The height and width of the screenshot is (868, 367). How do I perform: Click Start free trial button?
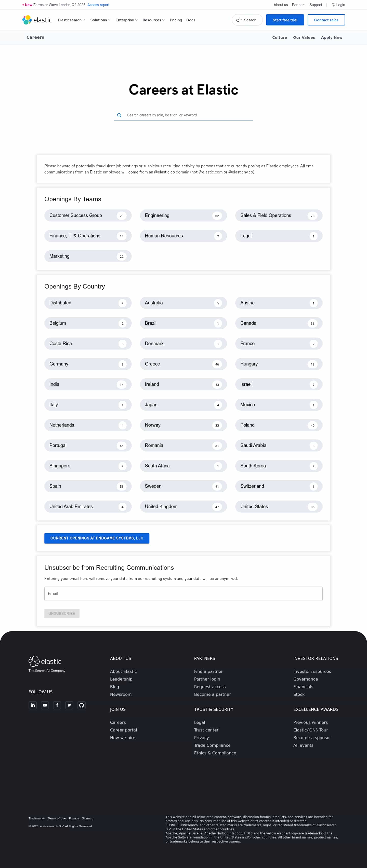(x=285, y=20)
